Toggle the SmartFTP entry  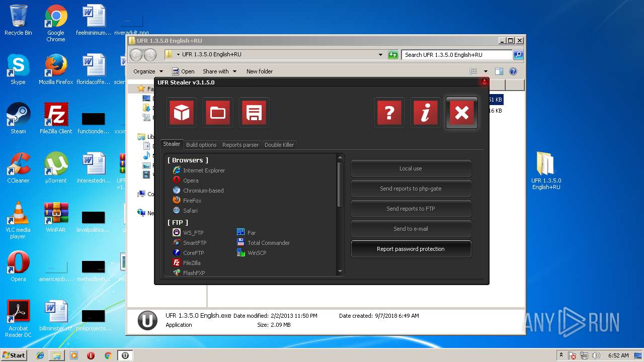190,243
